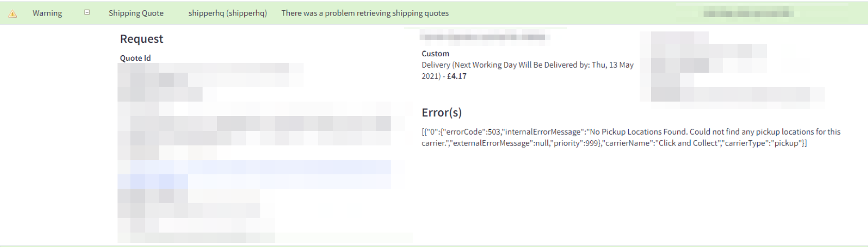Click the problem retrieving shipping quotes message
Screen dimensions: 868x247
(364, 13)
